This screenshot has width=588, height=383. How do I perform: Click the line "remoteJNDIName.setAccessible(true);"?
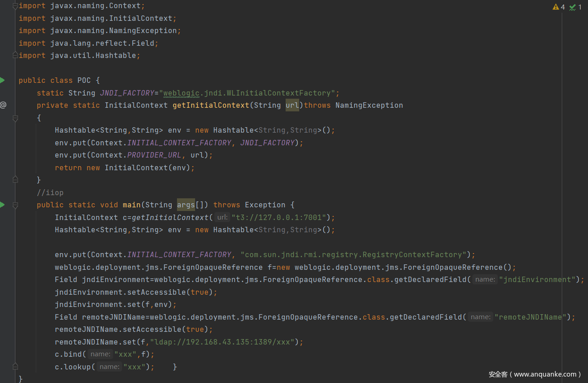pos(134,329)
